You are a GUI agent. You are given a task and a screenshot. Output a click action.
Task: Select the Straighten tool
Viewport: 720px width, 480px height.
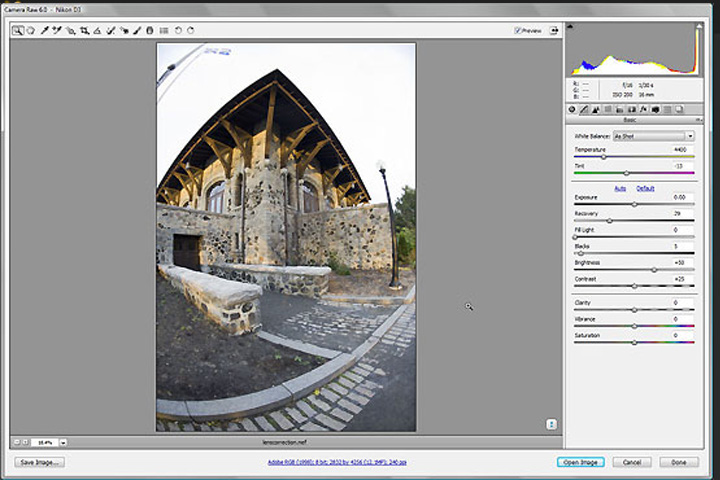coord(97,30)
